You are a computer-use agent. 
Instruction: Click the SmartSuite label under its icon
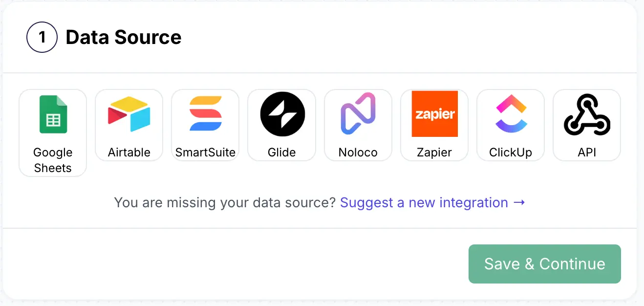(x=205, y=152)
